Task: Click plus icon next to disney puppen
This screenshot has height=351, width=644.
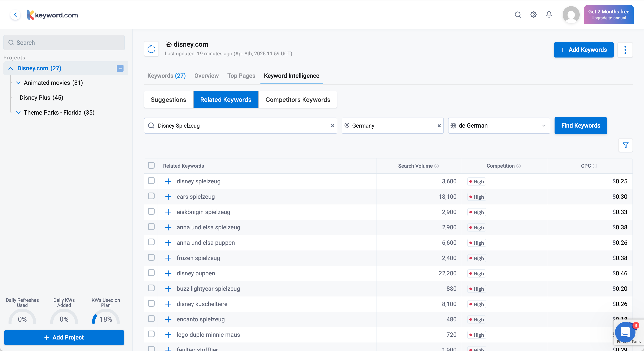Action: [168, 273]
